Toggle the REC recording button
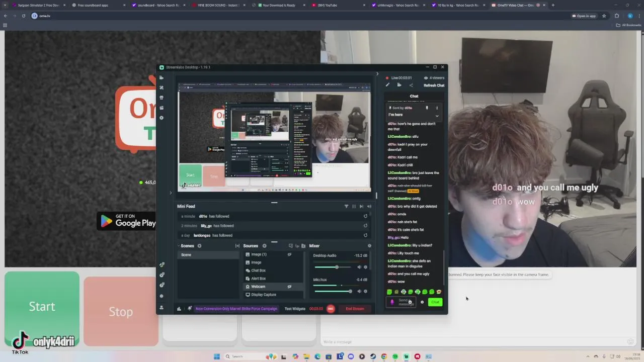 (x=331, y=309)
